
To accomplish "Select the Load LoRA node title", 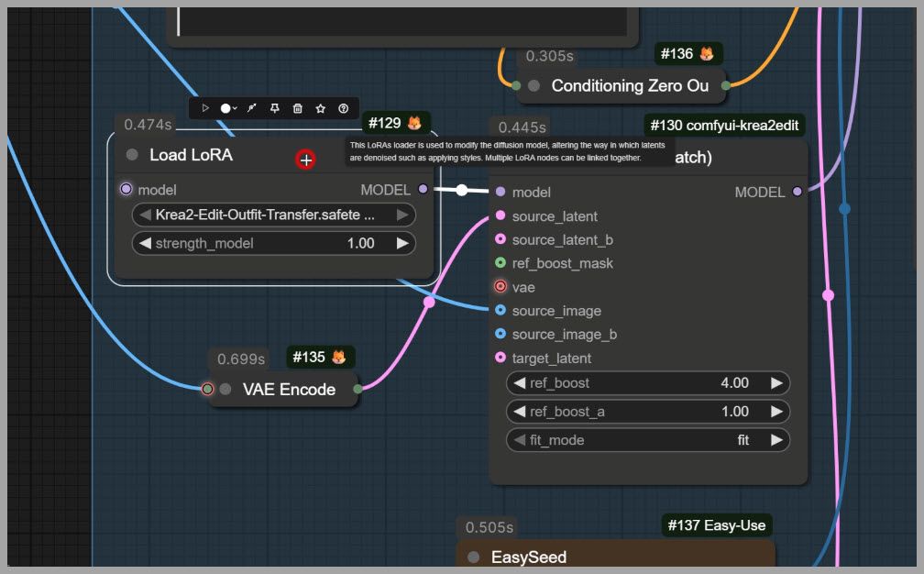I will 191,155.
